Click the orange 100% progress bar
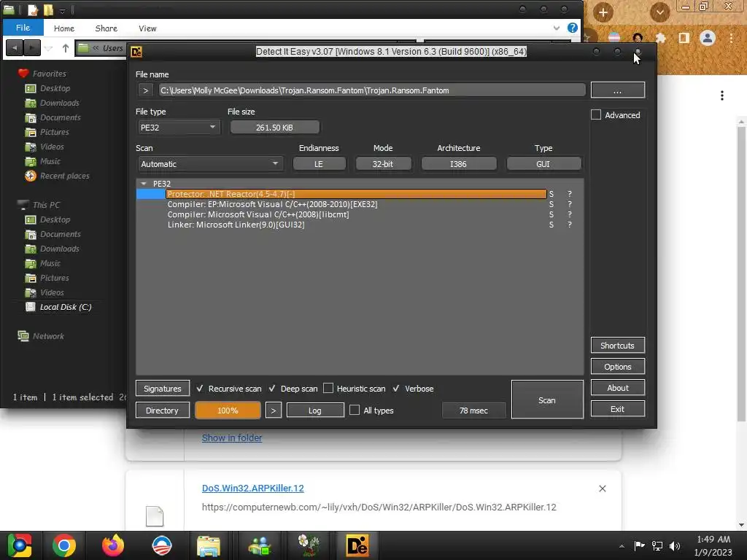This screenshot has width=747, height=560. point(228,410)
